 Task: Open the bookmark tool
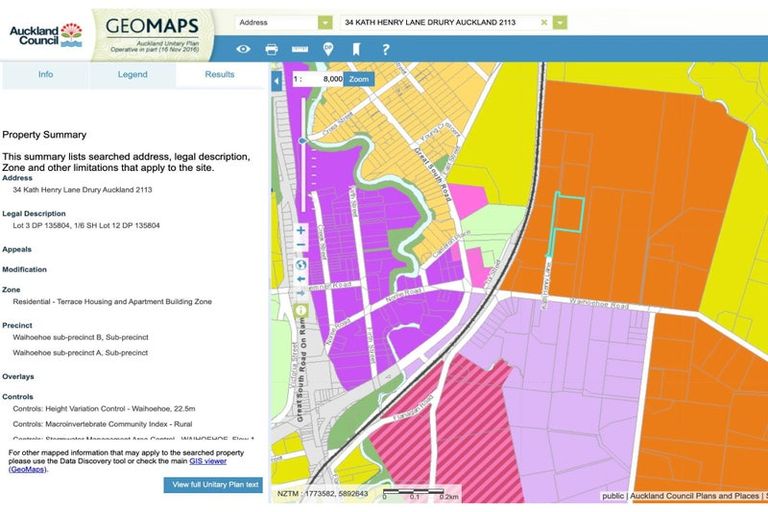[x=356, y=49]
